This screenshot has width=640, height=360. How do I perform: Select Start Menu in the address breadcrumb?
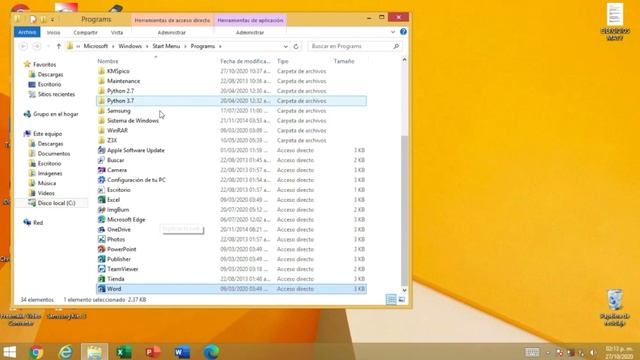[x=166, y=47]
